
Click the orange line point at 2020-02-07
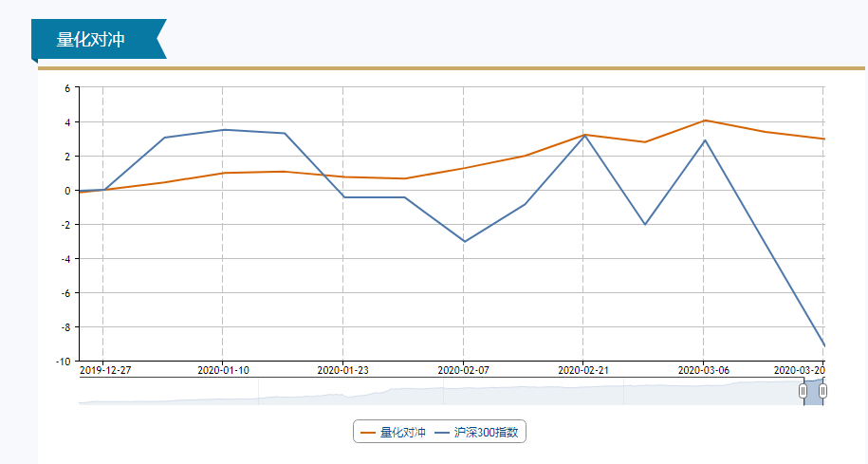point(464,168)
